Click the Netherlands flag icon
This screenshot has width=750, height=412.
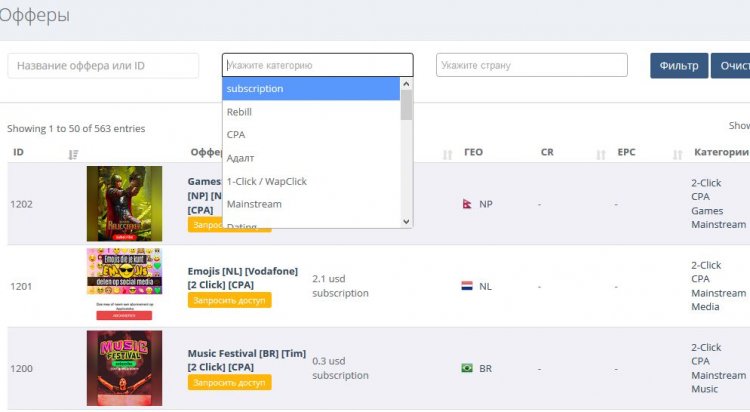tap(467, 286)
